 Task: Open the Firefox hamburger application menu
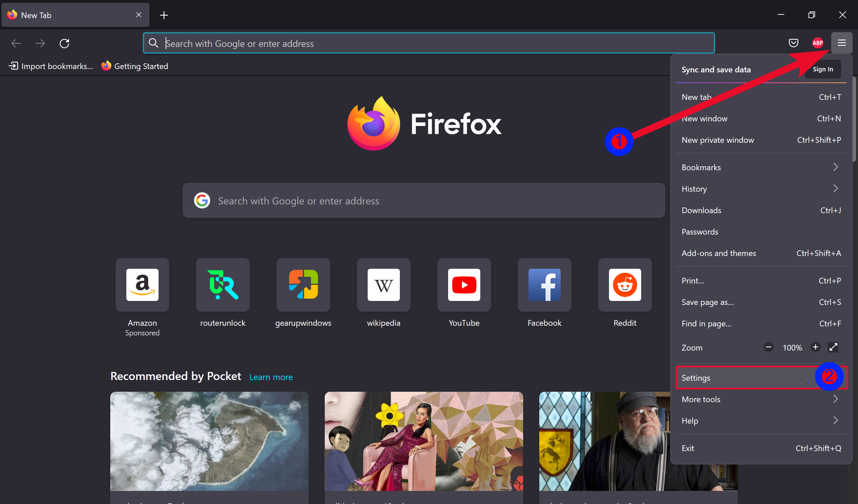841,43
